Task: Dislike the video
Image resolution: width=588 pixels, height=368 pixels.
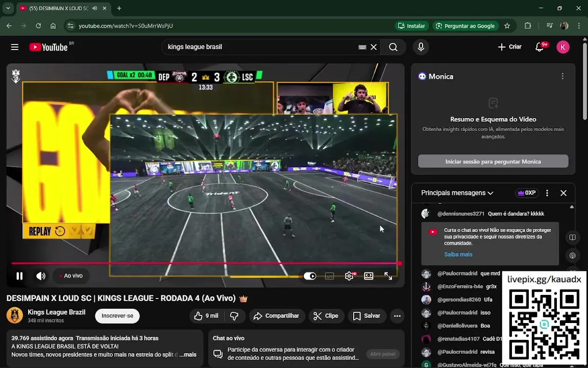Action: click(234, 316)
